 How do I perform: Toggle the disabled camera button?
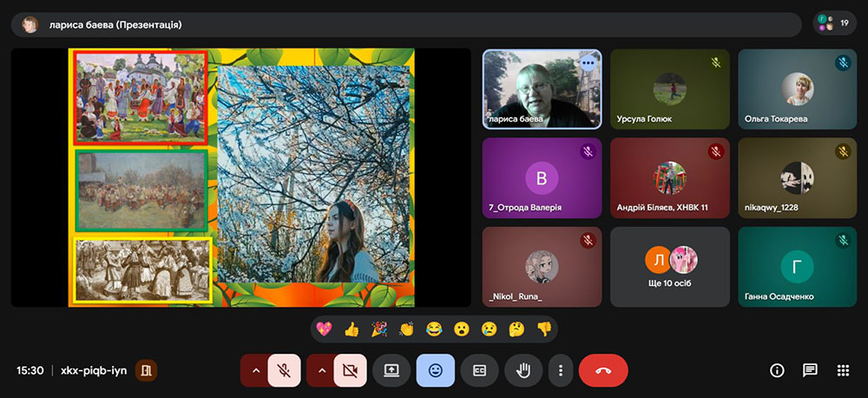[350, 370]
